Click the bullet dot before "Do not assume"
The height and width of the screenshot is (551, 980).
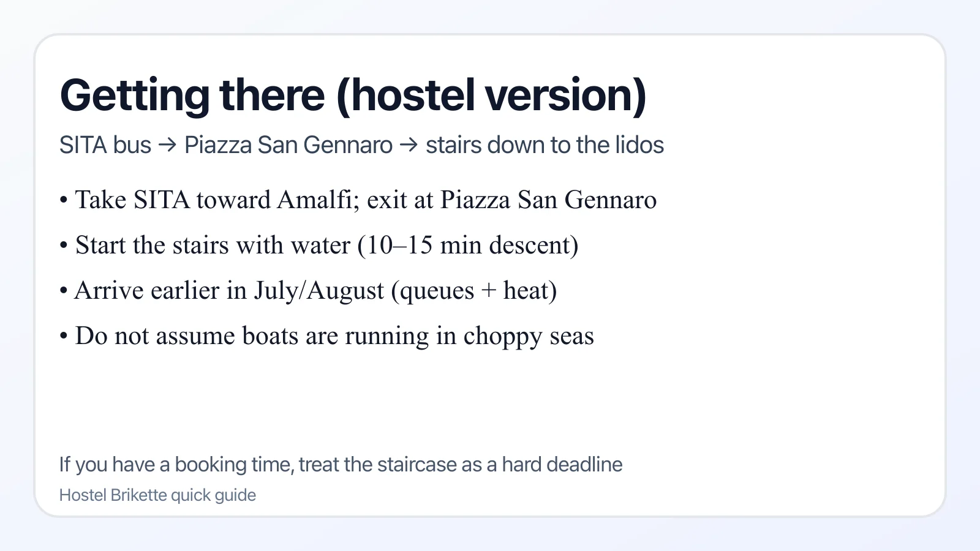tap(64, 337)
